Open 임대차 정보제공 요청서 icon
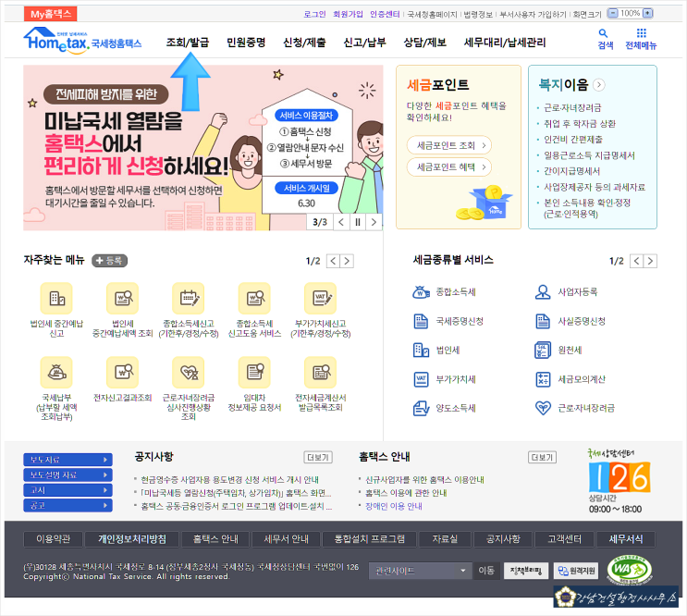Image resolution: width=687 pixels, height=616 pixels. click(254, 373)
